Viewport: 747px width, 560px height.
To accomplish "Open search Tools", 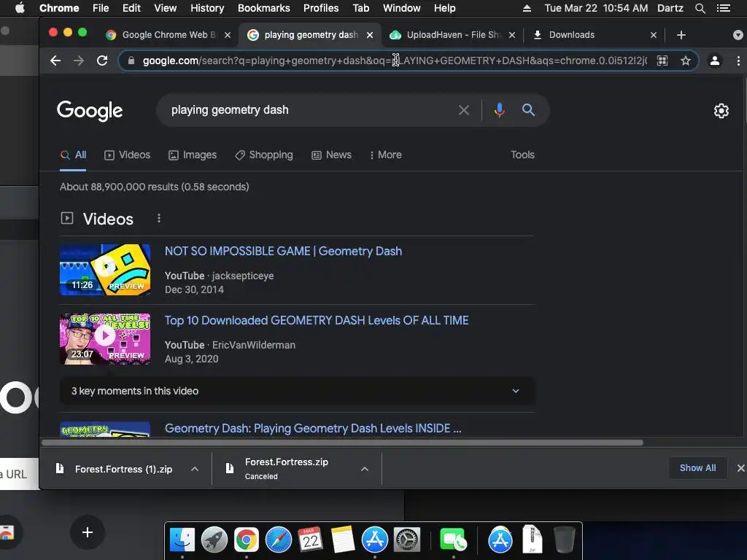I will tap(522, 155).
